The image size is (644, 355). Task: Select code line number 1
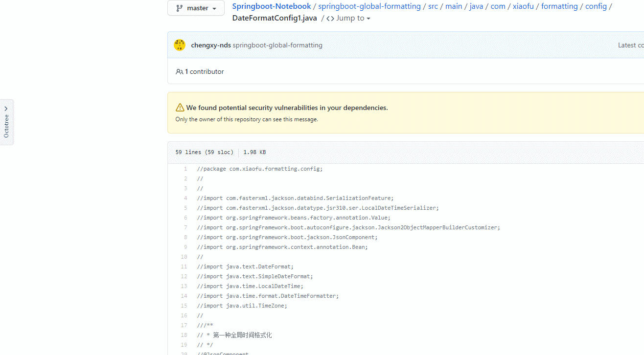[x=185, y=169]
